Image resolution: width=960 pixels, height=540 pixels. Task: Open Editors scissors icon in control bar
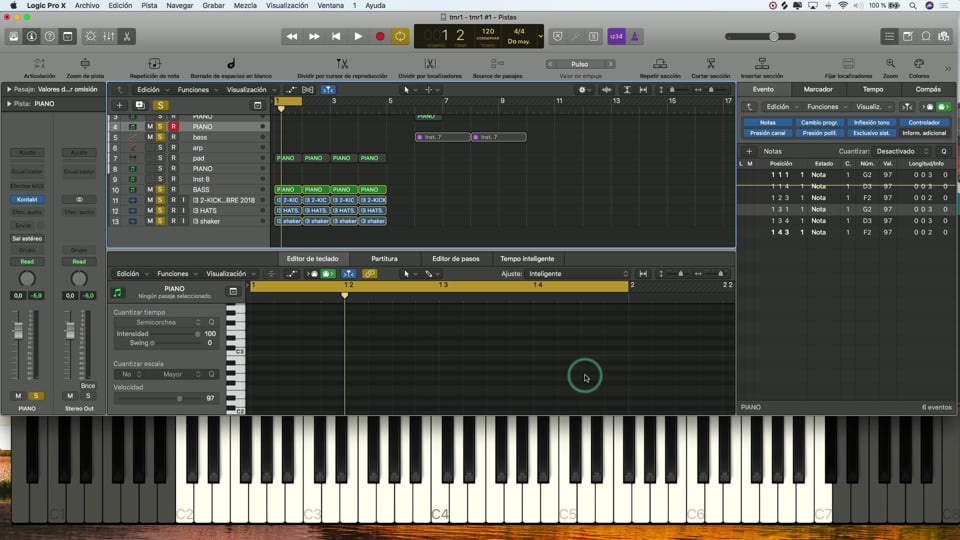pyautogui.click(x=127, y=37)
